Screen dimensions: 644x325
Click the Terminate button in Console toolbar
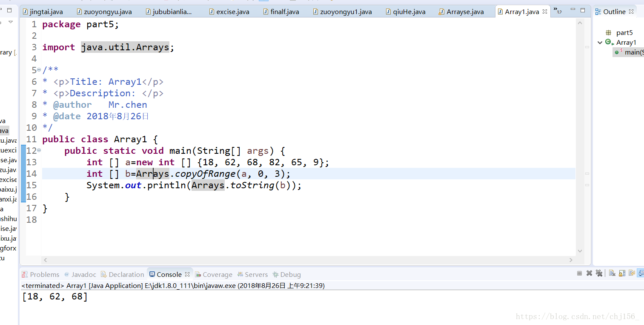[x=579, y=273]
